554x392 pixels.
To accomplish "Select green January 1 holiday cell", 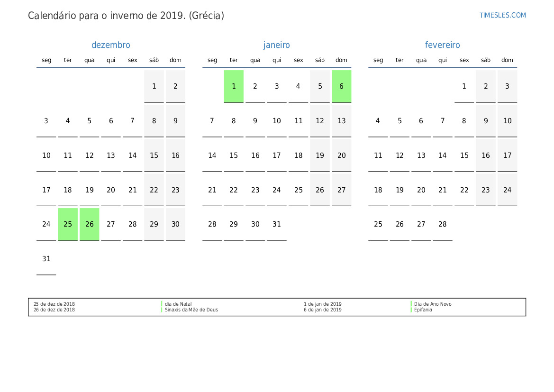I will pyautogui.click(x=234, y=86).
